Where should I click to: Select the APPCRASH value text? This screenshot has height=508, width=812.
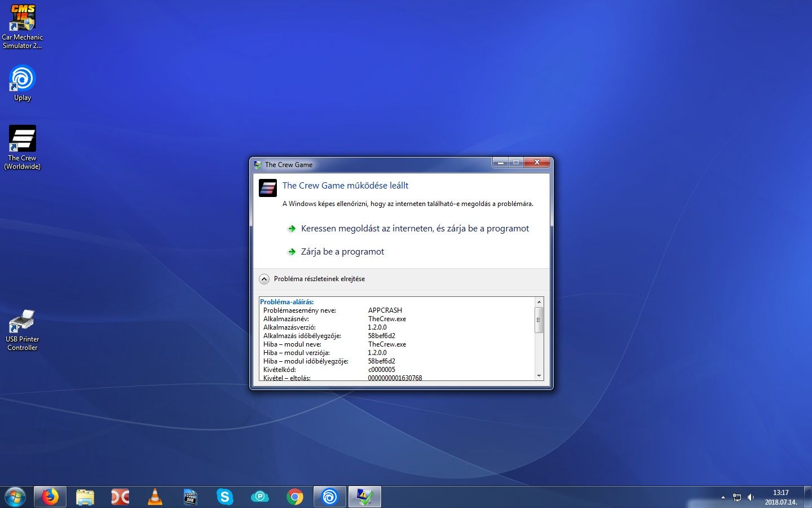click(x=385, y=310)
